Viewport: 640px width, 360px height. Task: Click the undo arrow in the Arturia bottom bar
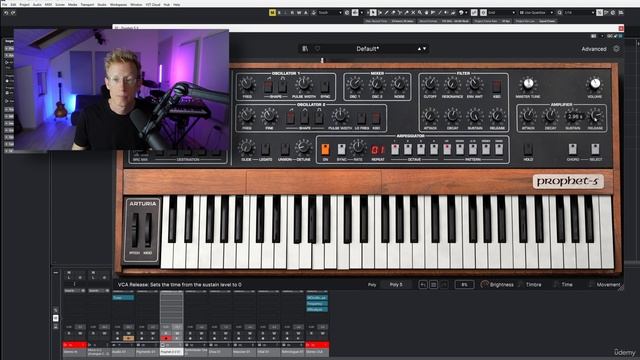pyautogui.click(x=423, y=284)
